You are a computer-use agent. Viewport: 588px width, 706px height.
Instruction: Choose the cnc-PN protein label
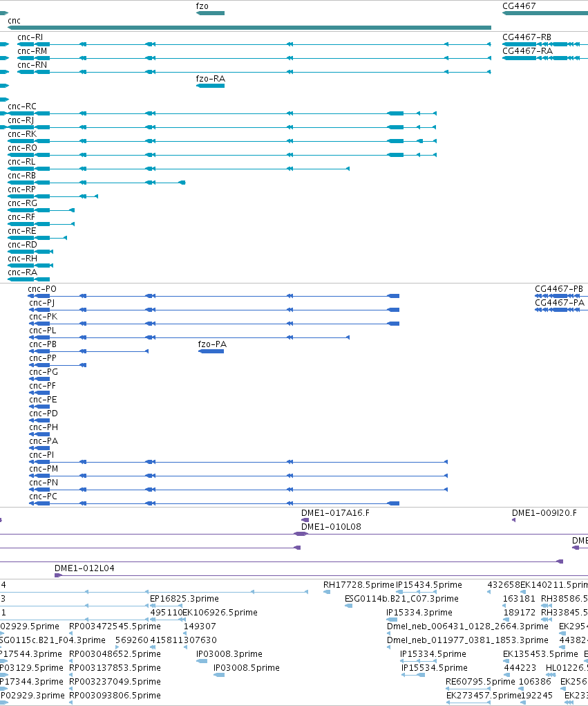click(44, 483)
